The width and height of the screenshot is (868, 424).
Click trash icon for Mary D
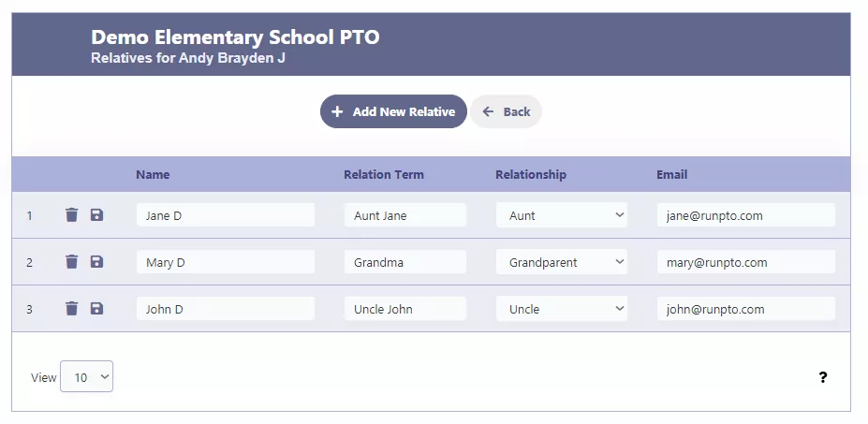click(71, 261)
